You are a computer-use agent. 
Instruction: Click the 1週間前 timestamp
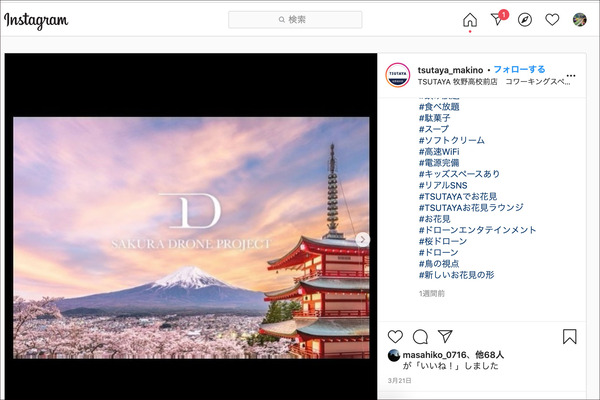click(432, 294)
